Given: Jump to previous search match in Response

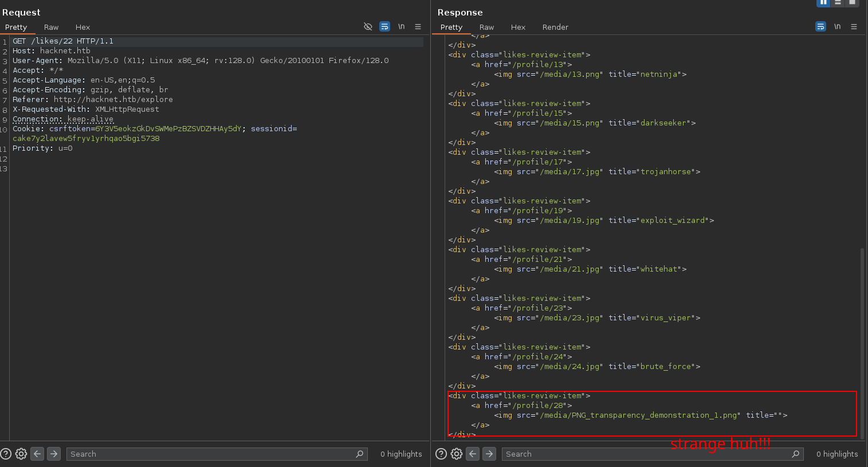Looking at the screenshot, I should 473,454.
